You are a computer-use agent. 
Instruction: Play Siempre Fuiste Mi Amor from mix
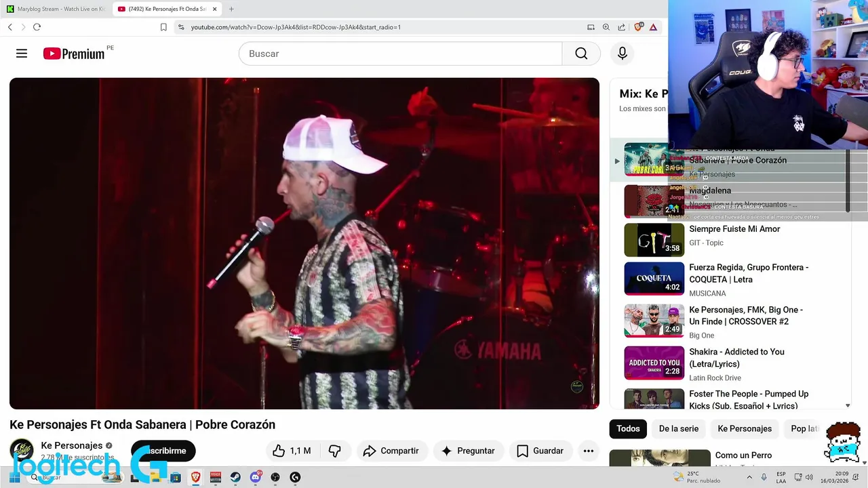point(734,229)
